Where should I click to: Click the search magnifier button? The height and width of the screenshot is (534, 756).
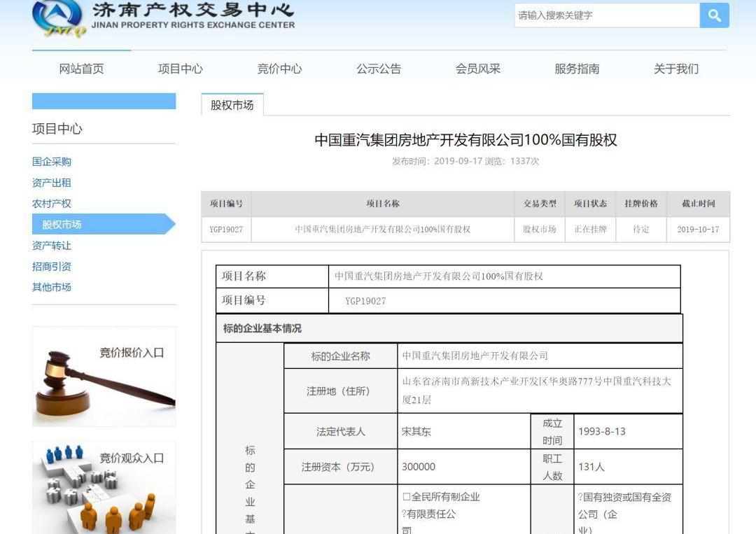714,15
